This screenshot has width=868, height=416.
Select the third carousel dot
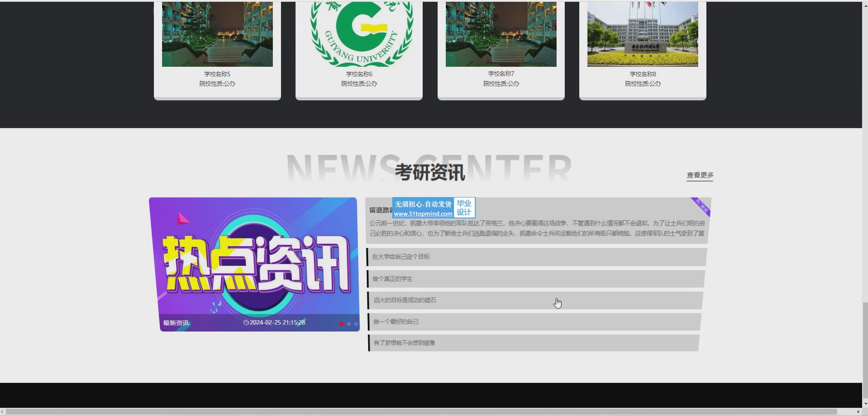click(x=356, y=324)
